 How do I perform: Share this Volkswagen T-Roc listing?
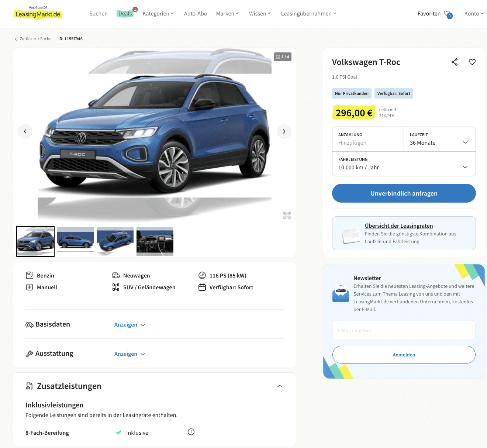455,62
